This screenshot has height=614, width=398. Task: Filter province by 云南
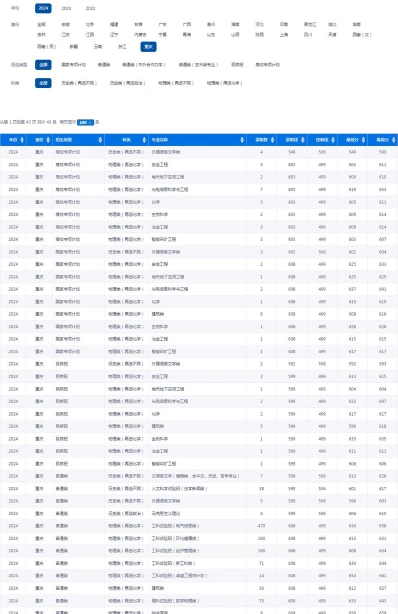(98, 47)
